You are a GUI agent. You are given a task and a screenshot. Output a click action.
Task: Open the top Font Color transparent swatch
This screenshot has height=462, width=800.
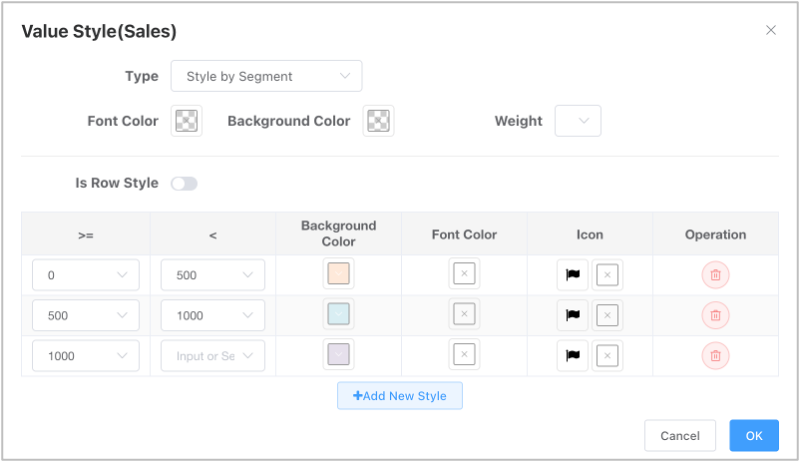[186, 121]
